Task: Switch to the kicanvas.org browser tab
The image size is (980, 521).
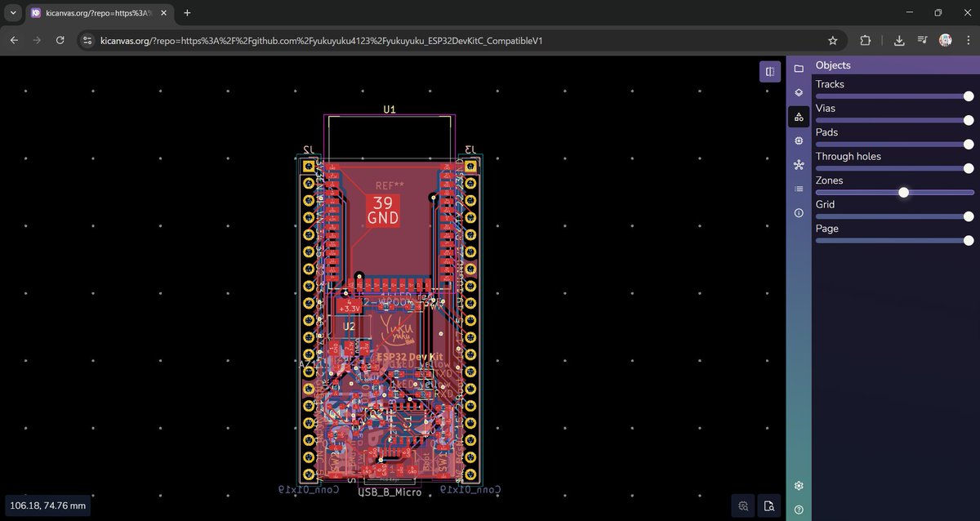Action: 100,14
